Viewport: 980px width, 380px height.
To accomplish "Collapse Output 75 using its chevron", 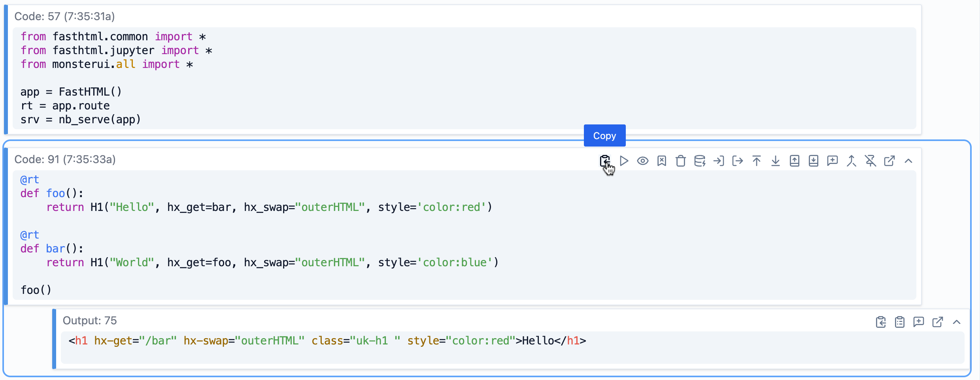I will tap(956, 322).
